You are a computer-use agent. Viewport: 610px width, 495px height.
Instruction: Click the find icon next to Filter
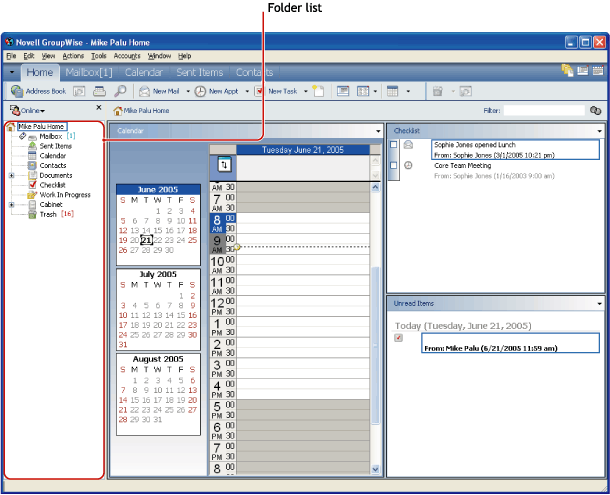[595, 111]
